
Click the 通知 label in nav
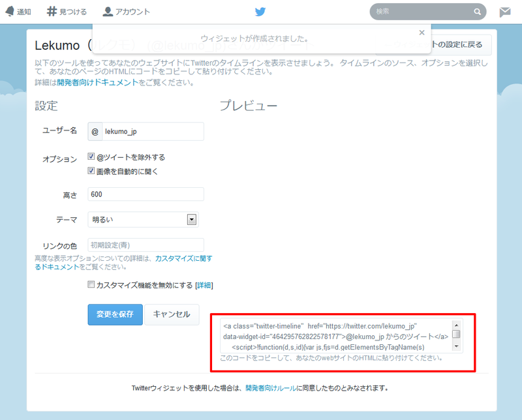point(24,12)
